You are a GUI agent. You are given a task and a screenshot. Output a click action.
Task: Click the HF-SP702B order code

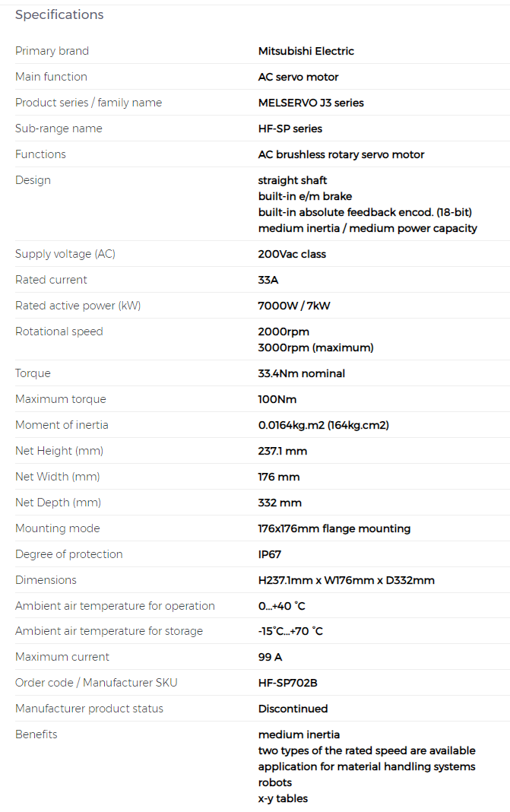pyautogui.click(x=287, y=683)
